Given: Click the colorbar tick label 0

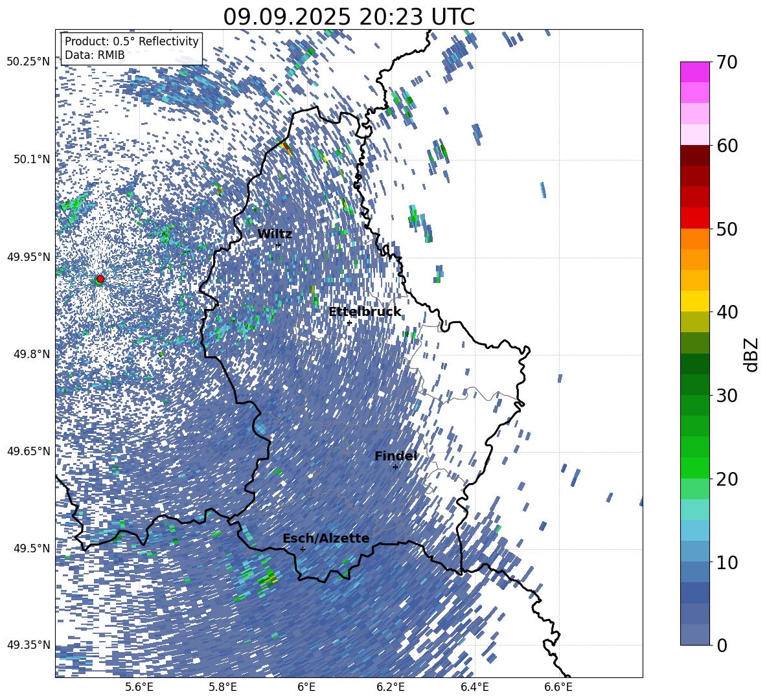Looking at the screenshot, I should tap(722, 645).
